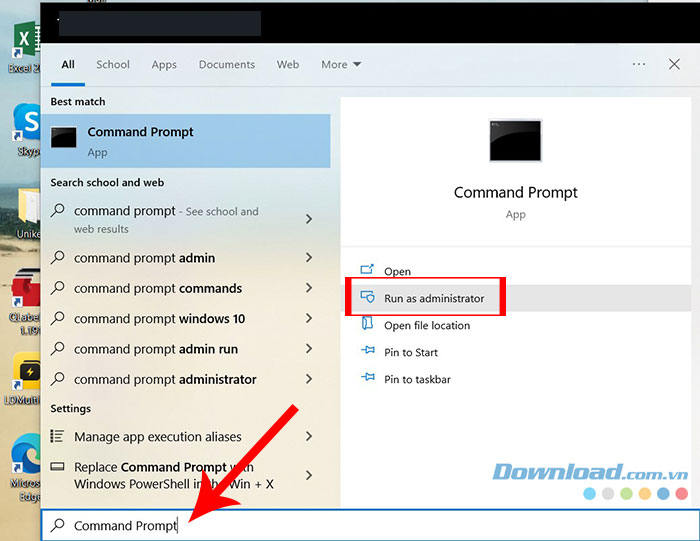This screenshot has width=700, height=541.
Task: Click the search magnifier in search box
Action: [x=58, y=525]
